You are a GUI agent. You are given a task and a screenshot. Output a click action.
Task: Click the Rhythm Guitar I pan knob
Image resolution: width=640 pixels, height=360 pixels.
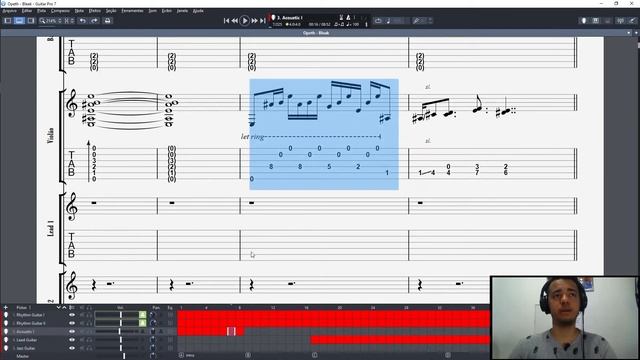pos(153,315)
